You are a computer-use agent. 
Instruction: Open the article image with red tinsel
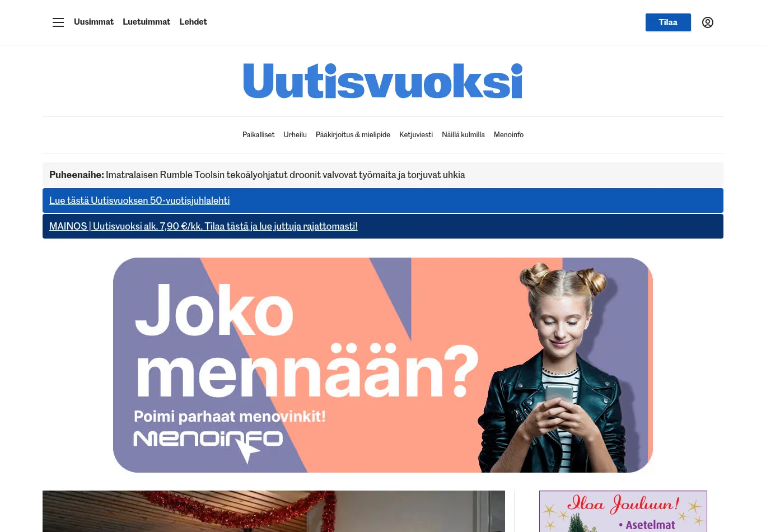click(274, 511)
